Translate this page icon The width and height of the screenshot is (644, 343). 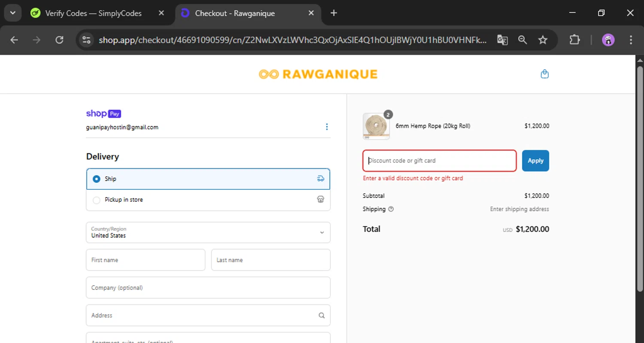(x=502, y=40)
